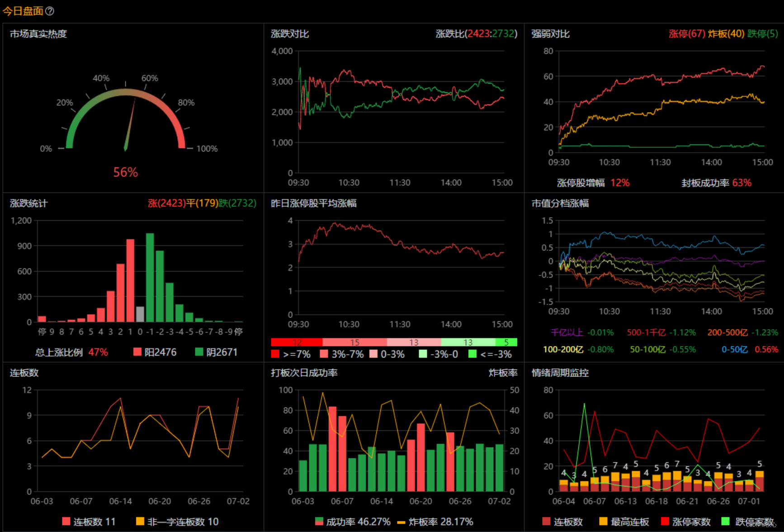Screen dimensions: 784x532
Task: Click the 100-200亿 -0.80% legend
Action: coord(578,349)
